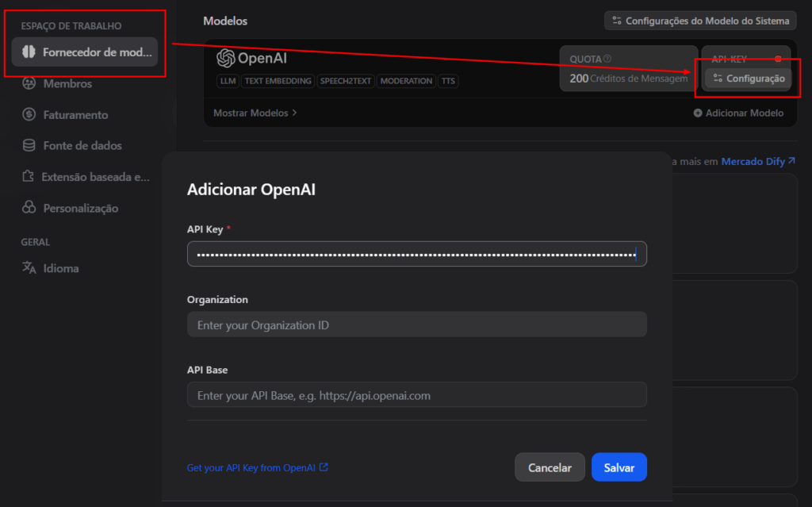Click Adicionar Modelo
812x507 pixels.
click(738, 113)
